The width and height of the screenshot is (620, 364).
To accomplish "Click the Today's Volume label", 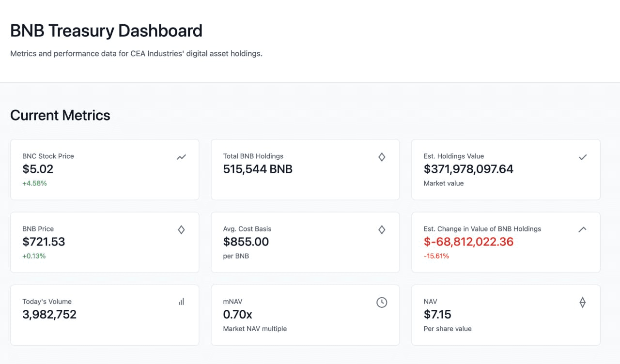I will [x=47, y=302].
